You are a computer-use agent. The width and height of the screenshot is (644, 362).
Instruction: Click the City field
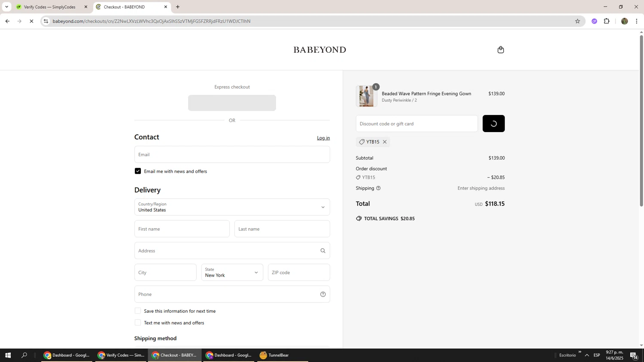(165, 272)
